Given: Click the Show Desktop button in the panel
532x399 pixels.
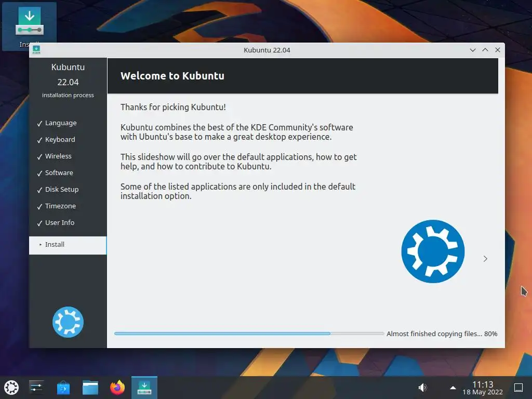Looking at the screenshot, I should tap(518, 388).
